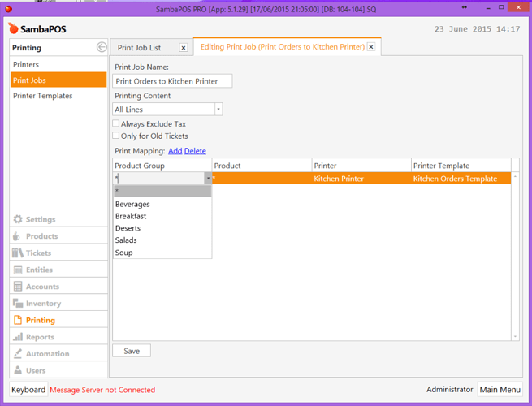Open the Users section label
The height and width of the screenshot is (406, 532).
(36, 371)
